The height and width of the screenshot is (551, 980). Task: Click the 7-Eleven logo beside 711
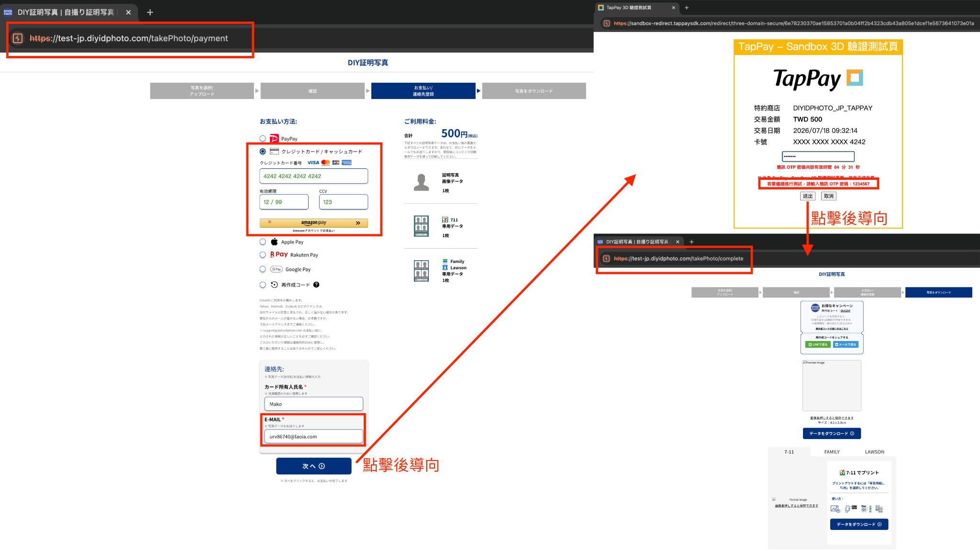(445, 220)
